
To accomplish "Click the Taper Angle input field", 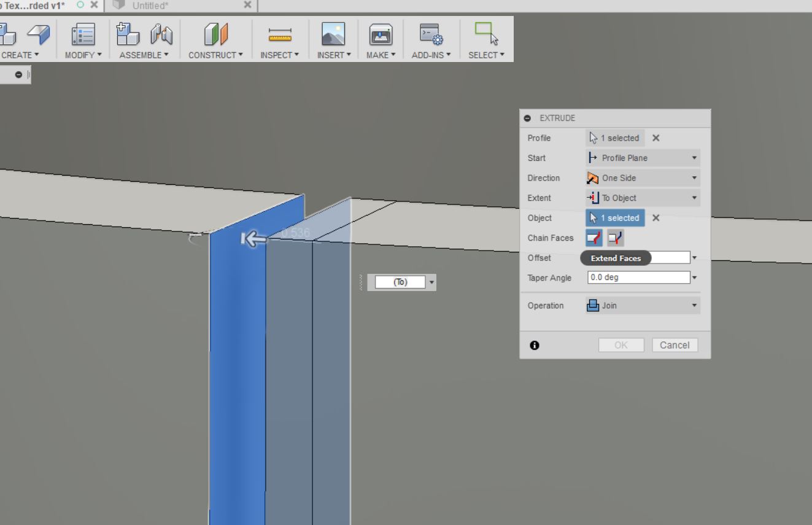I will [x=638, y=278].
